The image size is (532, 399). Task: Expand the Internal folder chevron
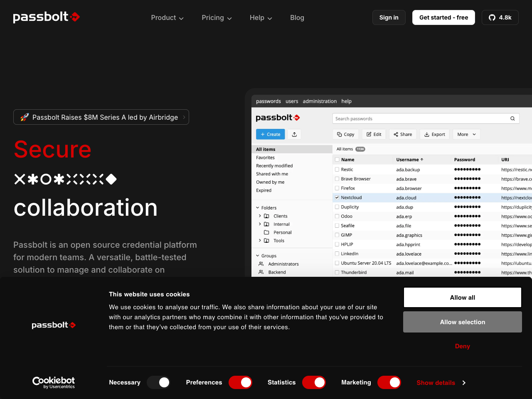click(x=260, y=224)
